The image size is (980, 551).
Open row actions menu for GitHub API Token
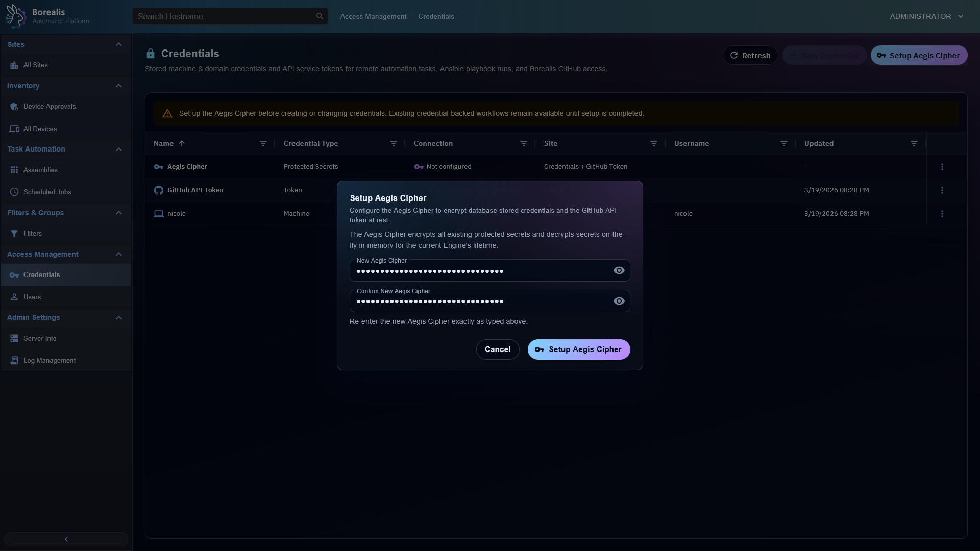click(x=942, y=190)
